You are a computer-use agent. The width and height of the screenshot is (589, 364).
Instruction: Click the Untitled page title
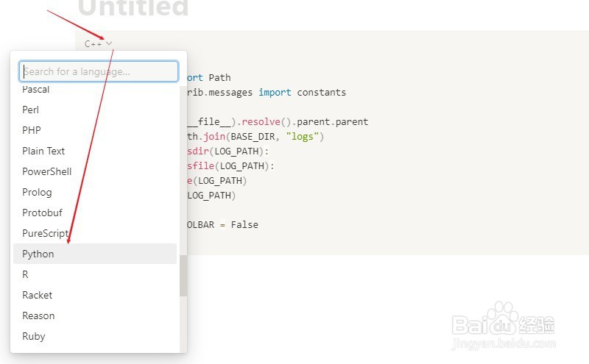(133, 9)
